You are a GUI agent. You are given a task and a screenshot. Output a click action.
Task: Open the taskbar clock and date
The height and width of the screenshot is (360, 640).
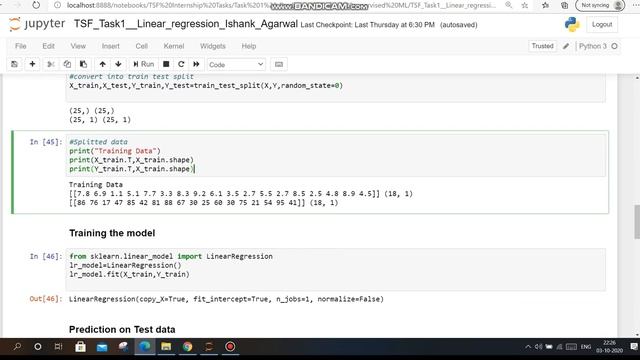pyautogui.click(x=609, y=347)
